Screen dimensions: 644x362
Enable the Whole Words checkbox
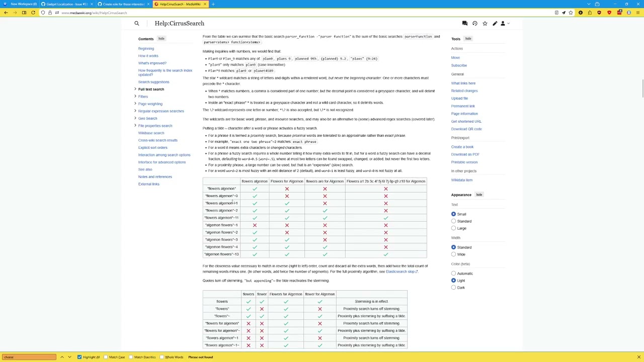(162, 357)
